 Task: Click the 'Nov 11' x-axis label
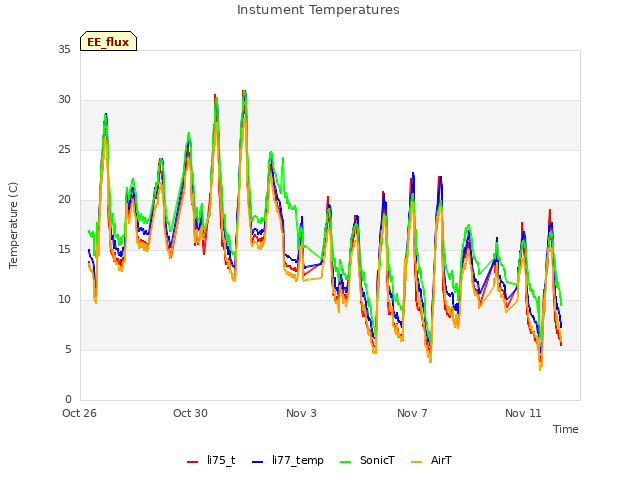click(x=523, y=413)
